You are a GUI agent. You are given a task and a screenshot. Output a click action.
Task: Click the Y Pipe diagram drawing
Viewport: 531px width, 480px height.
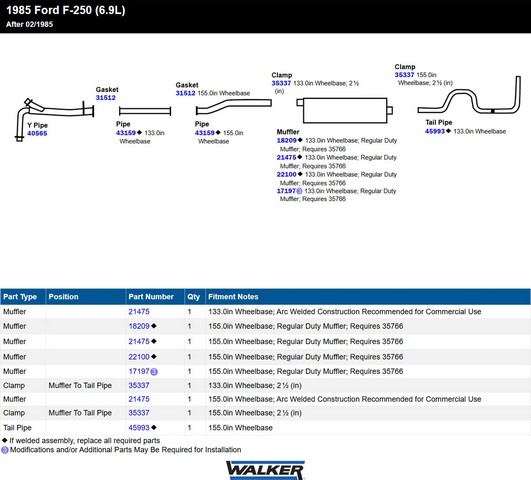54,119
